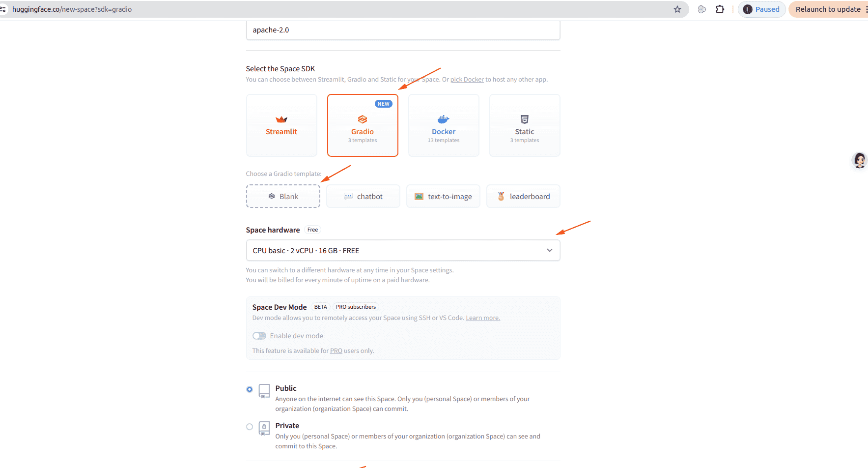Choose the Docker SDK option
This screenshot has width=868, height=468.
pyautogui.click(x=444, y=125)
